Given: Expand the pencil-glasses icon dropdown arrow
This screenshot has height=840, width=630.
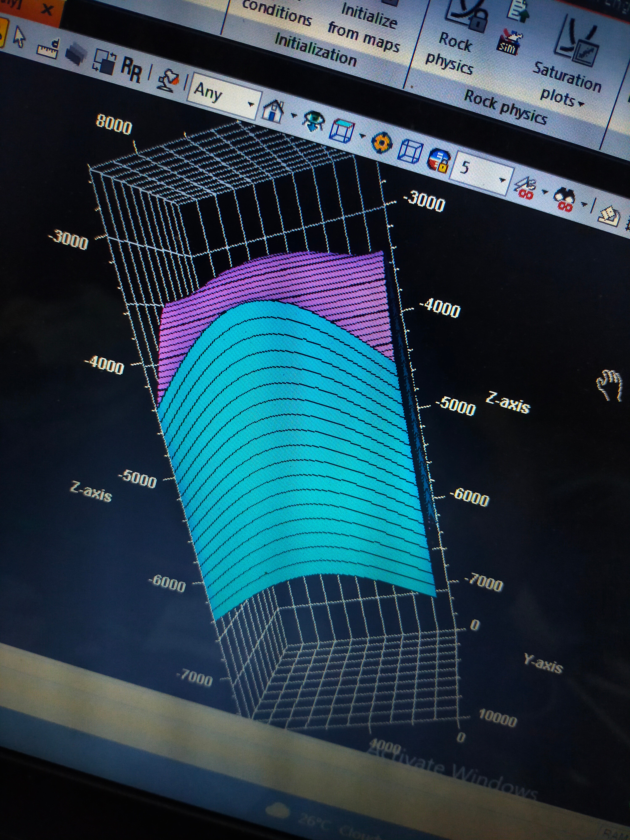Looking at the screenshot, I should [x=545, y=192].
